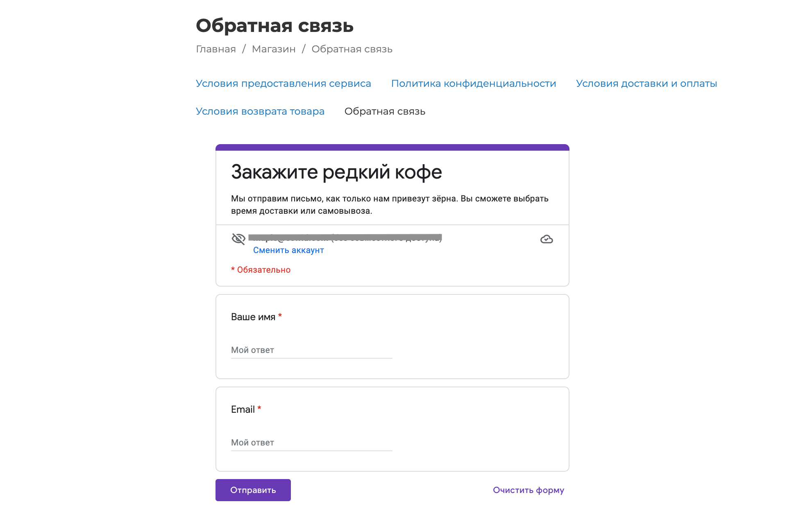Open Политика конфиденциальности page

[x=474, y=84]
